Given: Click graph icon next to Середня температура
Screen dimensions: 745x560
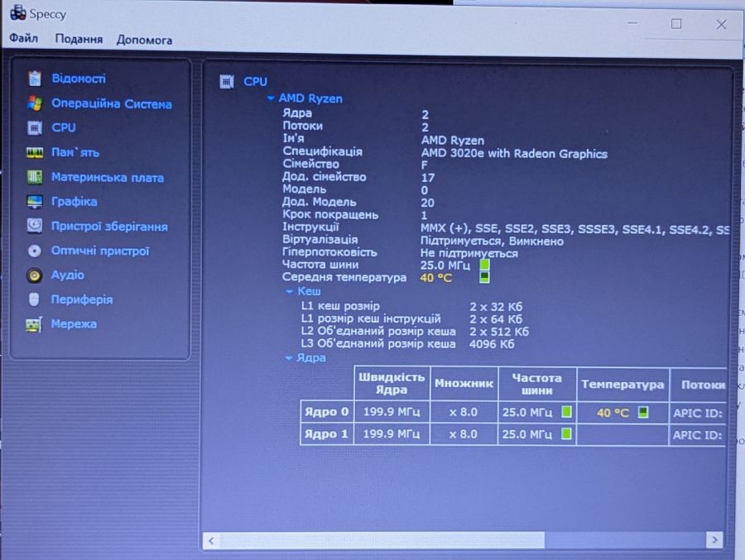Looking at the screenshot, I should (x=484, y=277).
